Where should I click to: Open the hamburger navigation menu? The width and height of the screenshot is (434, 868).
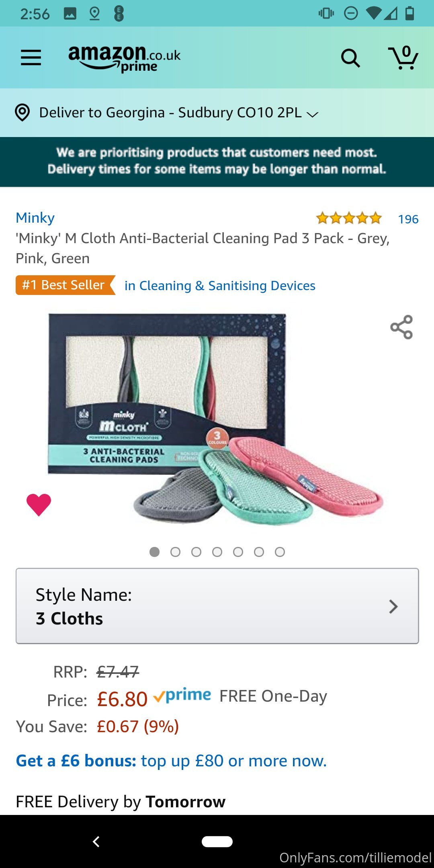(31, 57)
